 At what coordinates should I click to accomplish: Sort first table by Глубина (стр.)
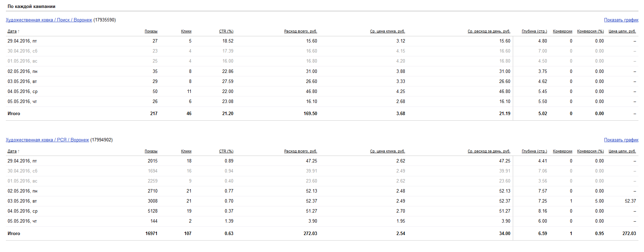point(534,31)
